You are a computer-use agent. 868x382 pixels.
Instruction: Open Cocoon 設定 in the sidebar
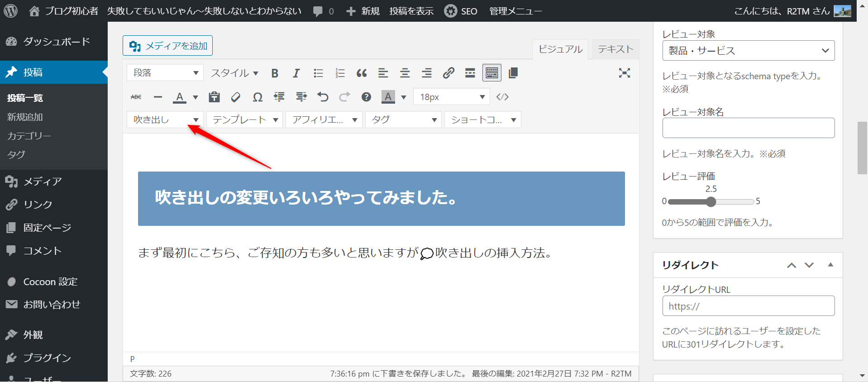point(50,282)
